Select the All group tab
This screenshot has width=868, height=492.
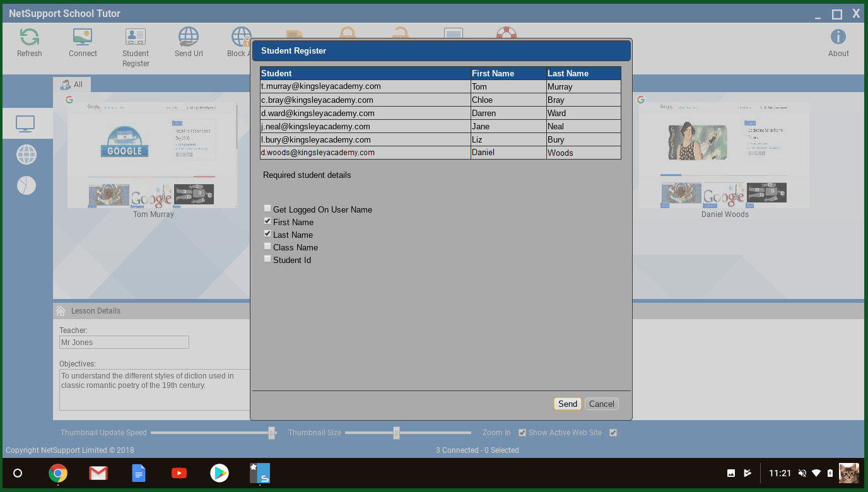point(72,85)
